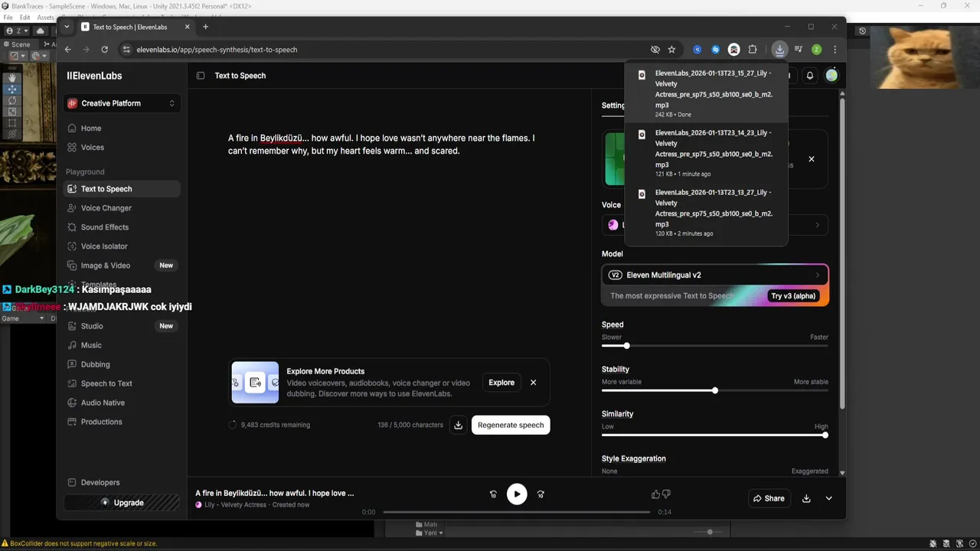Open the File menu in Unity
Image resolution: width=980 pixels, height=551 pixels.
[x=8, y=17]
